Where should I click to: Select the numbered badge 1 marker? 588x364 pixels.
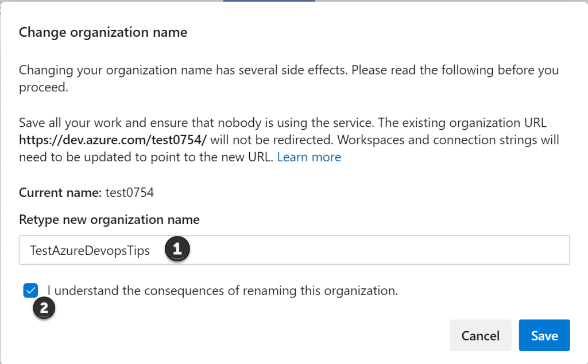click(x=177, y=249)
